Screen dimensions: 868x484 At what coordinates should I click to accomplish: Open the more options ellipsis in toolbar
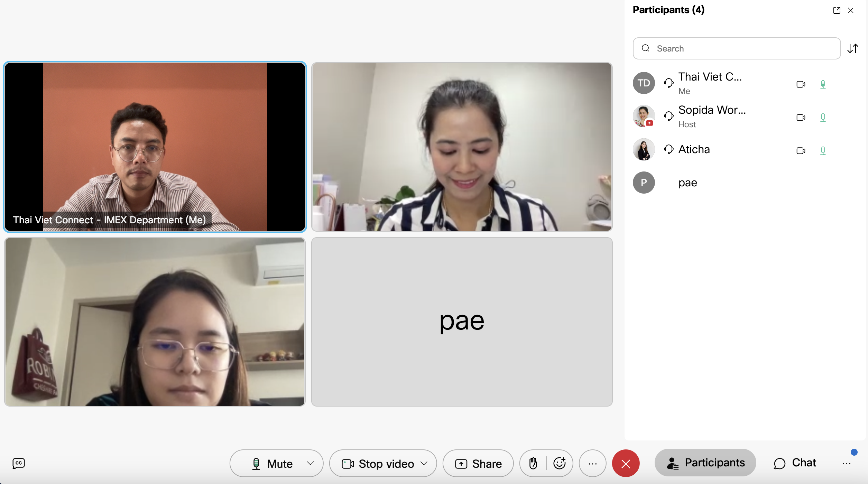point(592,463)
